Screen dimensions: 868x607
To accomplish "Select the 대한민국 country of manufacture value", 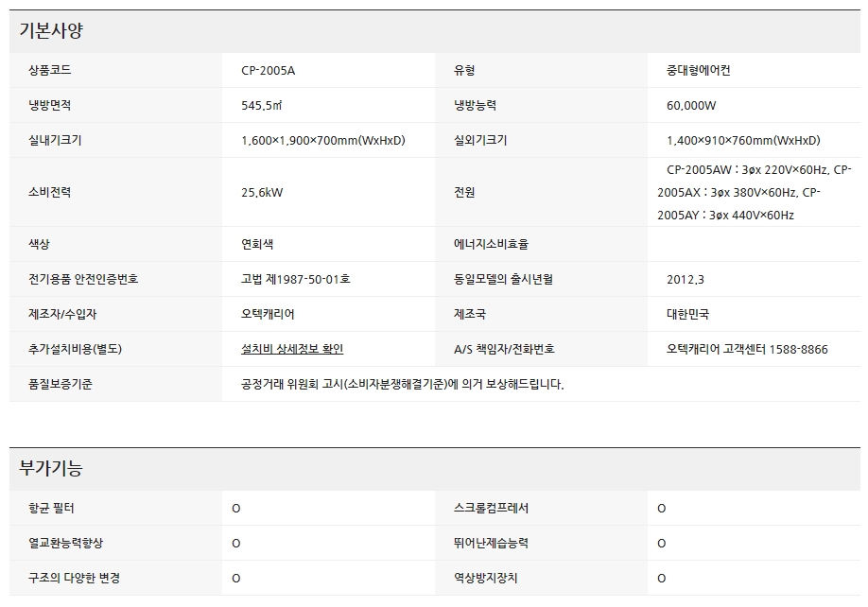I will click(687, 314).
